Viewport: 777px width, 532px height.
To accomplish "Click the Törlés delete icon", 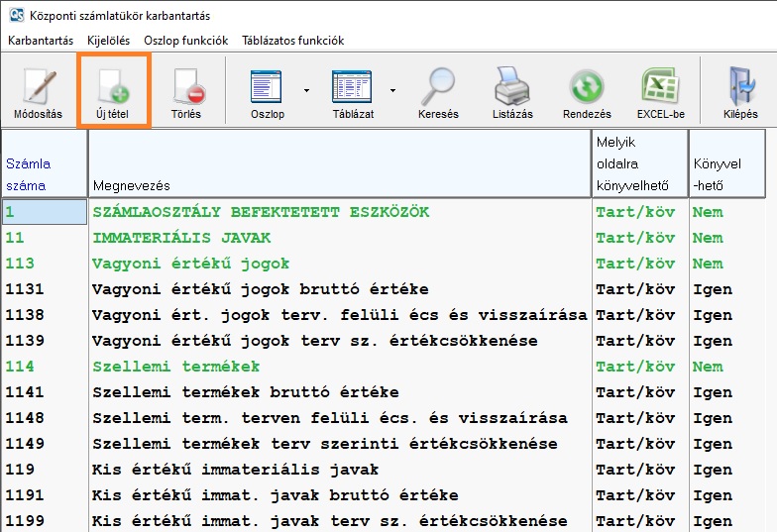I will coord(185,90).
